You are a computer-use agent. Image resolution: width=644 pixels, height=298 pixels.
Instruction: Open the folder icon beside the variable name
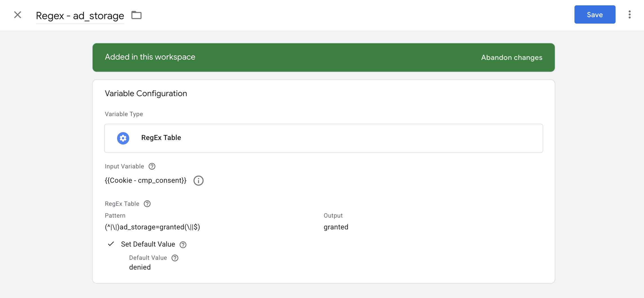(137, 15)
